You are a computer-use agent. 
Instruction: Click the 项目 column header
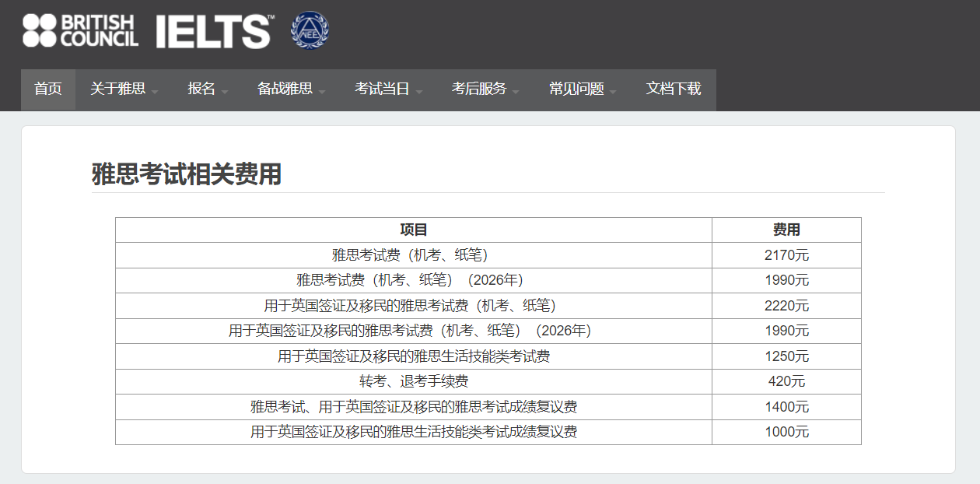(414, 230)
